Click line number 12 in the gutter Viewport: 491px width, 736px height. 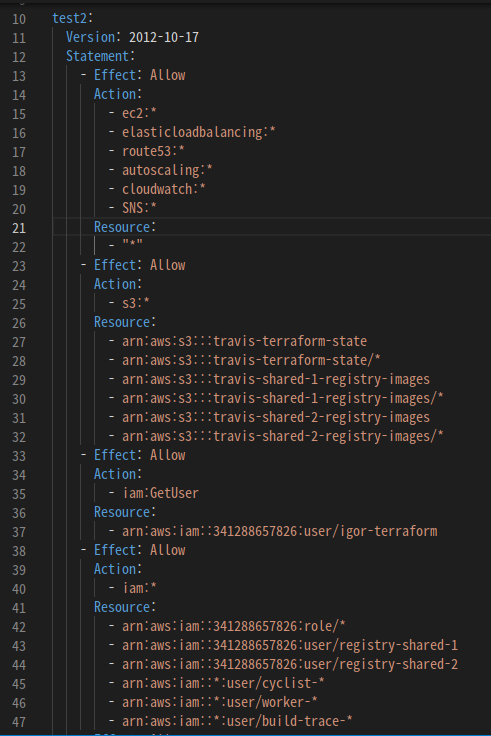pyautogui.click(x=19, y=57)
